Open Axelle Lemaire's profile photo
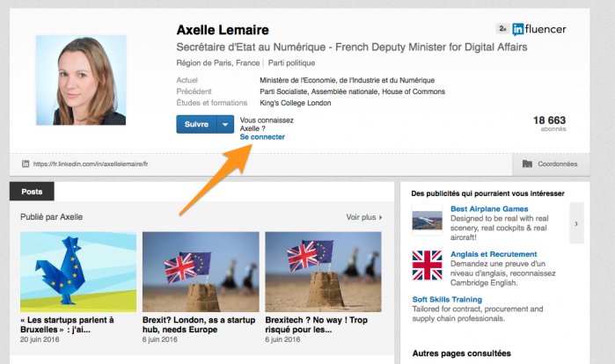Image resolution: width=615 pixels, height=364 pixels. [81, 80]
